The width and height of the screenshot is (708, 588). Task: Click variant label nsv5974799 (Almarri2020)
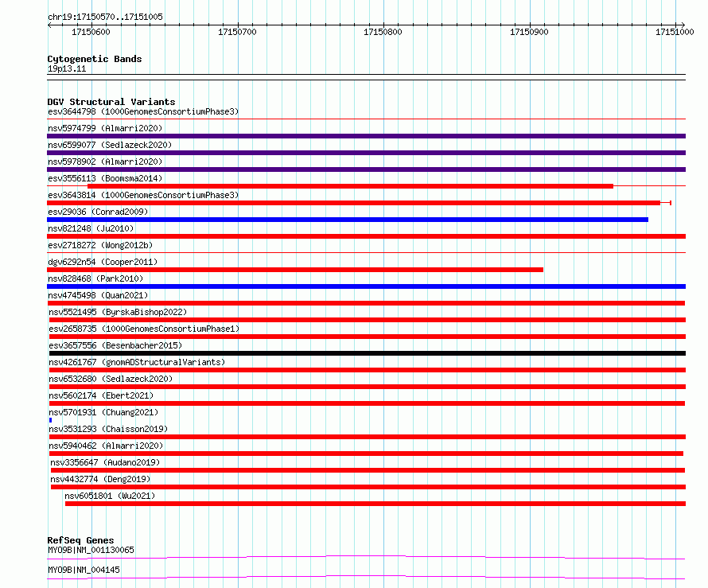point(105,128)
